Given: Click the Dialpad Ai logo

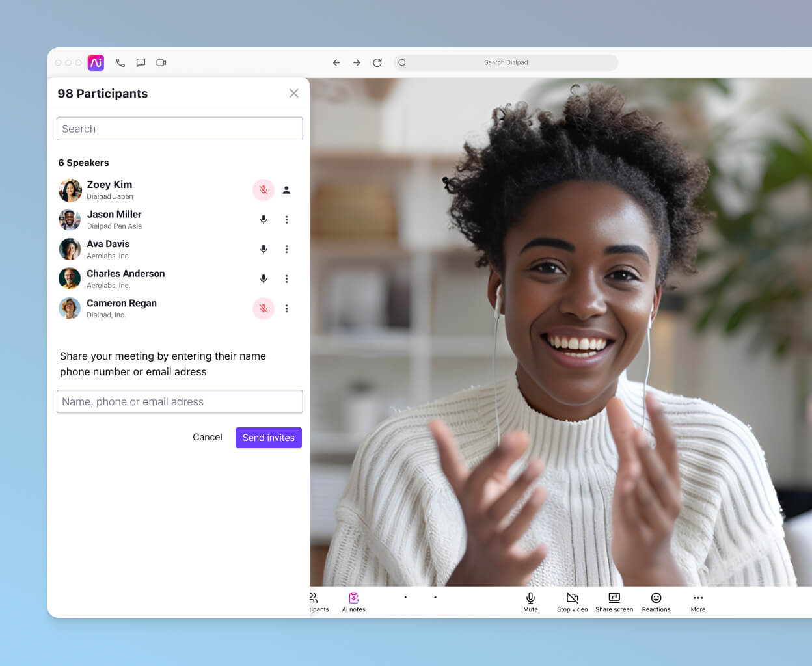Looking at the screenshot, I should tap(96, 62).
